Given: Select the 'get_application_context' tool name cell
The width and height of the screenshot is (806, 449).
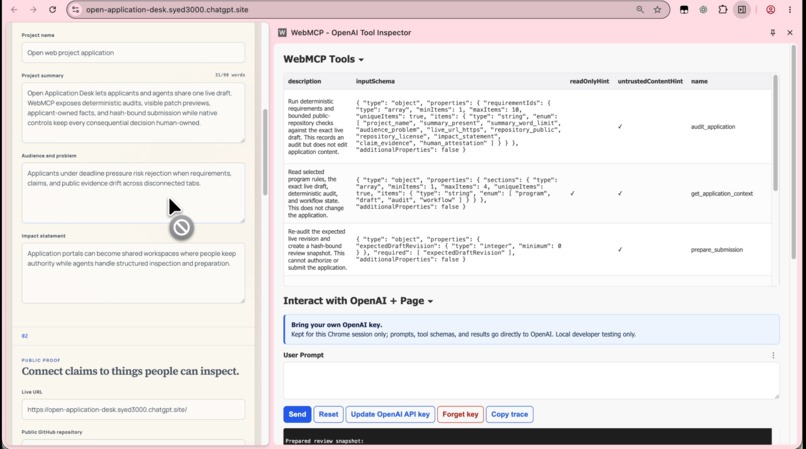Looking at the screenshot, I should (x=722, y=193).
